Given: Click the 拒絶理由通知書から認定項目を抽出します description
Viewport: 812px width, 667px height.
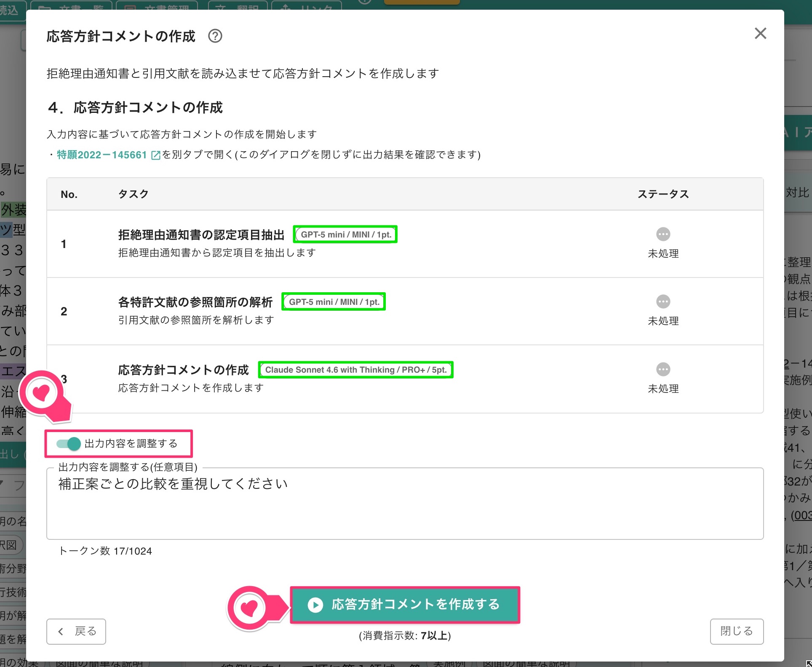Looking at the screenshot, I should [x=217, y=253].
